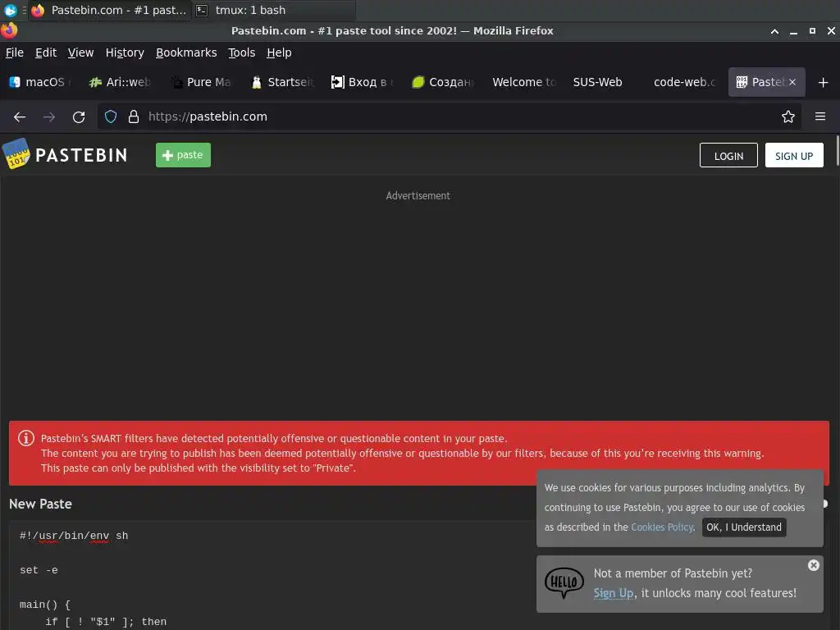This screenshot has width=840, height=630.
Task: Switch to the Вход в tab
Action: 363,82
